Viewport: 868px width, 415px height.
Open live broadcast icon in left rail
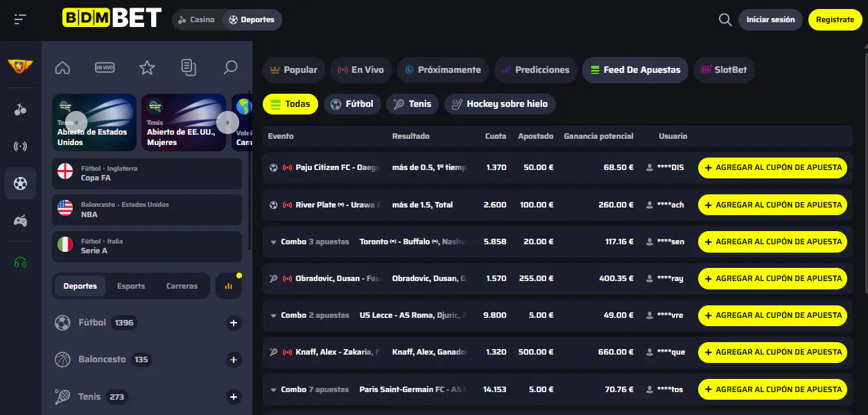20,146
